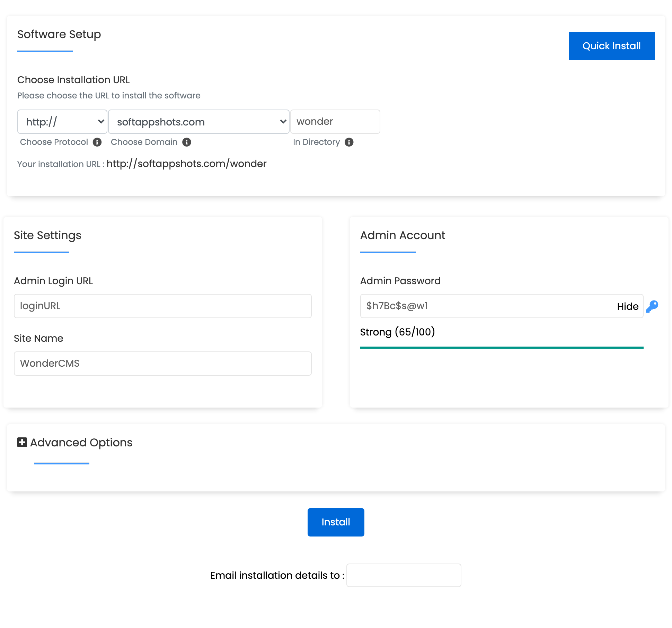
Task: Click the Choose Protocol info icon
Action: [97, 142]
